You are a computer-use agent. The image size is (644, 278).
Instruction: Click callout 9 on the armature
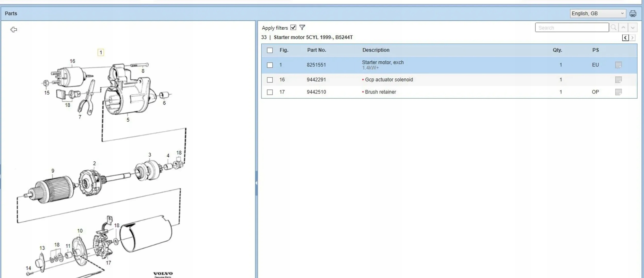(53, 171)
